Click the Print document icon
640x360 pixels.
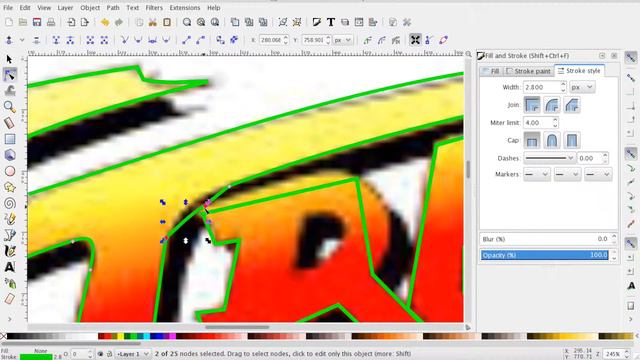tap(51, 22)
